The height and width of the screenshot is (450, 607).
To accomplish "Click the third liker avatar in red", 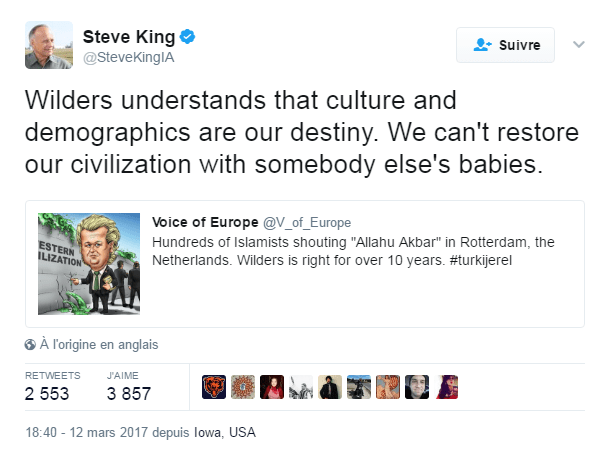I will pos(272,387).
